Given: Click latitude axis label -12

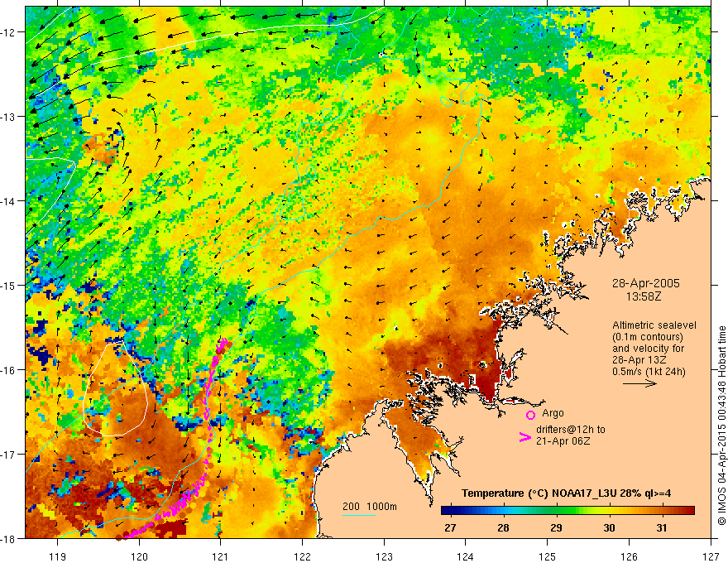Looking at the screenshot, I should pos(8,32).
